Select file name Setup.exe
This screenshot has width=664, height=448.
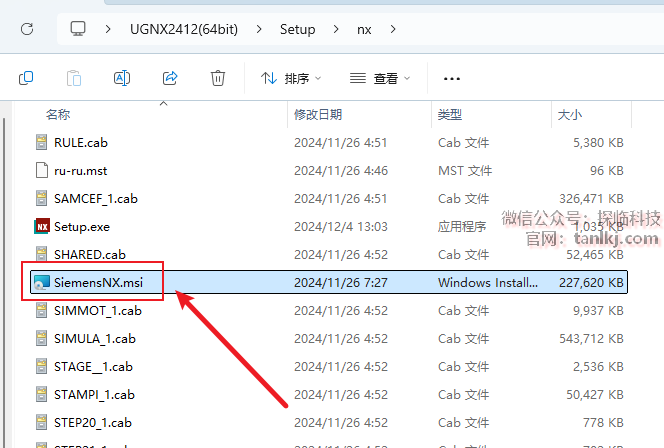(82, 227)
